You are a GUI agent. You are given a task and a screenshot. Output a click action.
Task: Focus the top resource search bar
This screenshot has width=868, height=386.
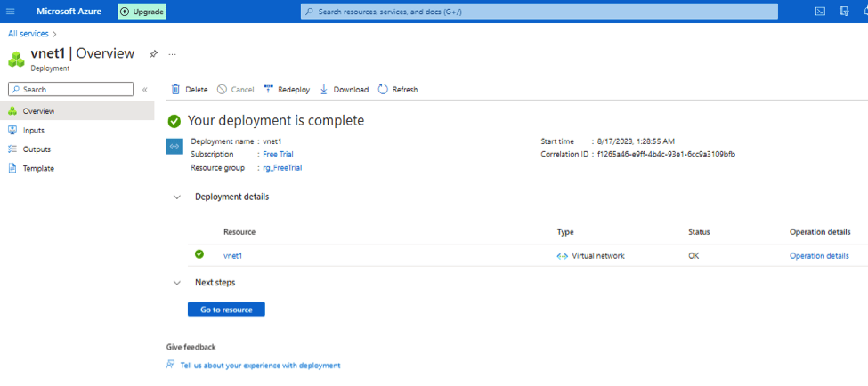(539, 12)
